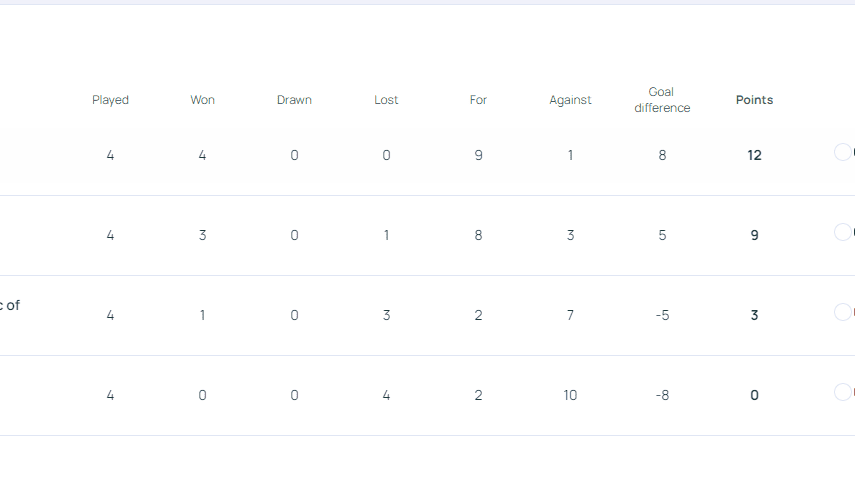Open the team name ending in "of"
The image size is (855, 479).
tap(12, 306)
